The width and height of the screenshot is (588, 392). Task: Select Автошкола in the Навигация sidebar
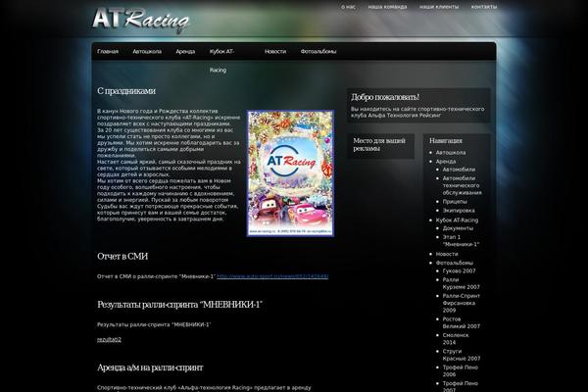pyautogui.click(x=451, y=153)
